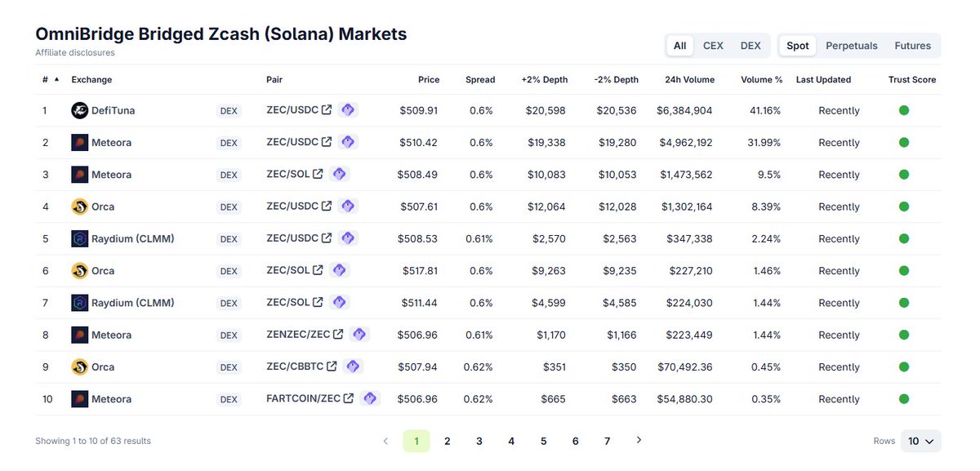The height and width of the screenshot is (471, 980).
Task: Switch to the Futures tab
Action: pos(914,46)
